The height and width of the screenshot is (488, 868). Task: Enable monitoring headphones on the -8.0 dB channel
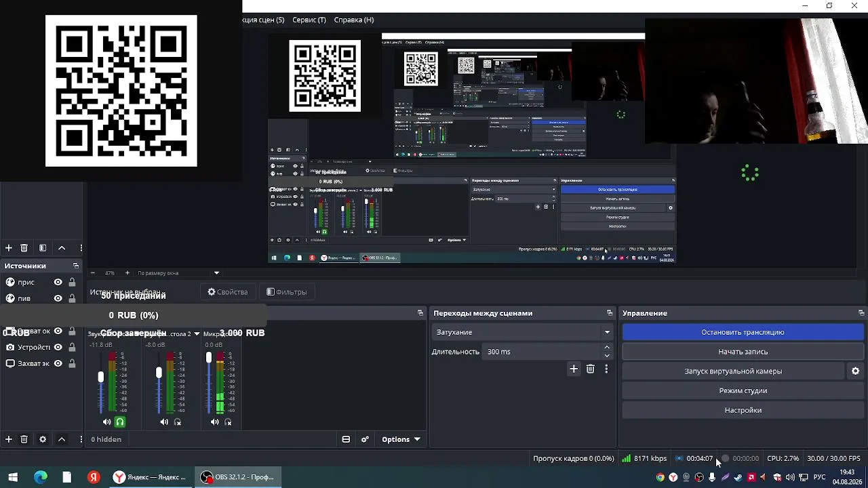point(178,422)
